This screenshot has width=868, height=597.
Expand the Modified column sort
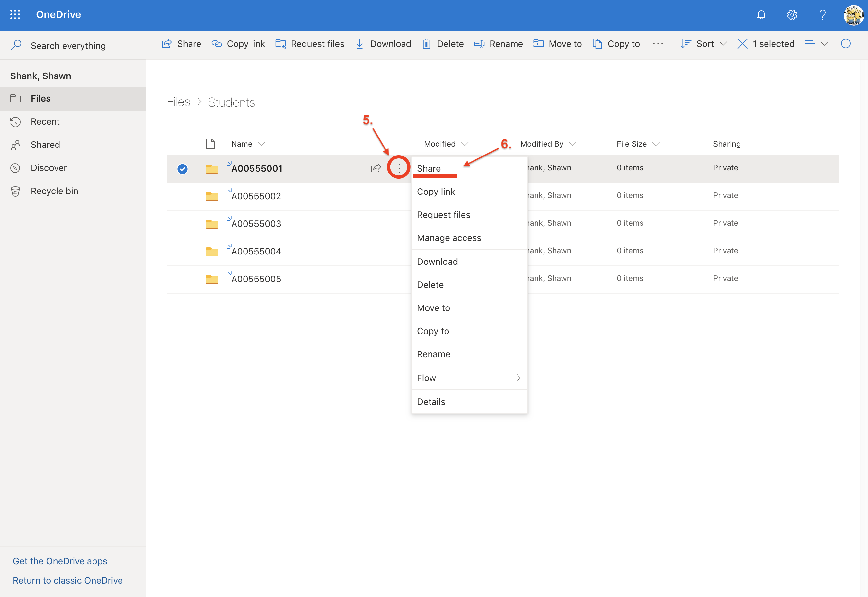click(x=466, y=144)
